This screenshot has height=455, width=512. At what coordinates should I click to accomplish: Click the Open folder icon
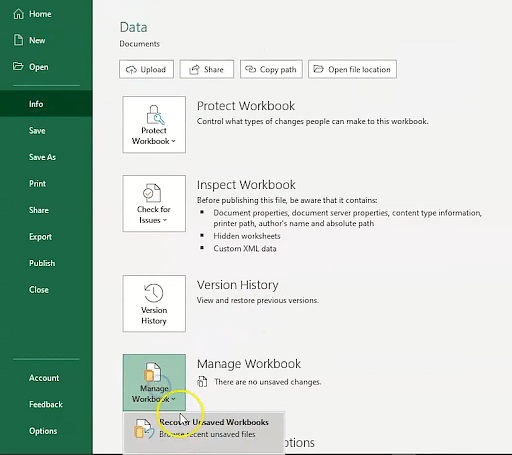click(18, 66)
